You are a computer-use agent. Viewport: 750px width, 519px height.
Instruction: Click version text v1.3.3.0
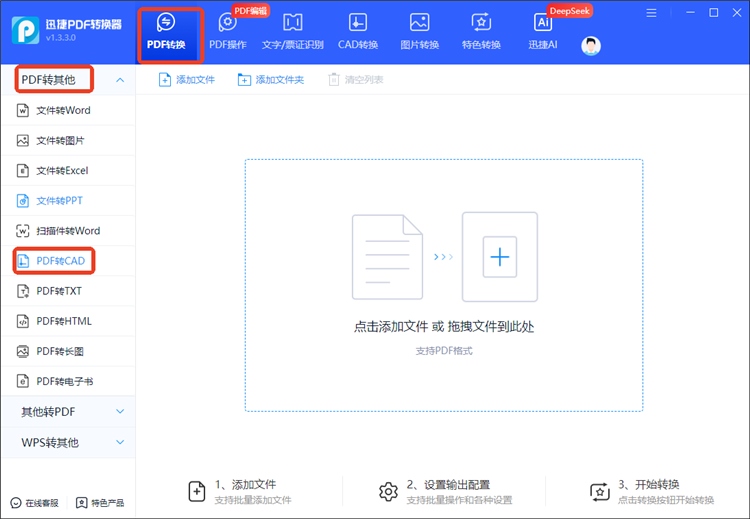tap(61, 38)
